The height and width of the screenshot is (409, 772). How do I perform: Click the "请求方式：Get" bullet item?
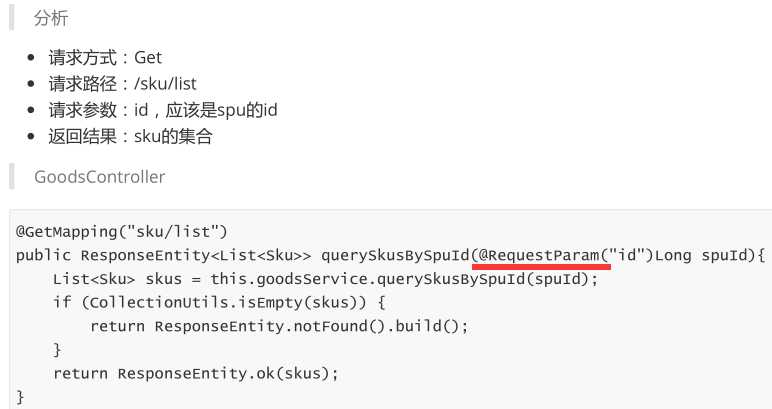pos(105,58)
